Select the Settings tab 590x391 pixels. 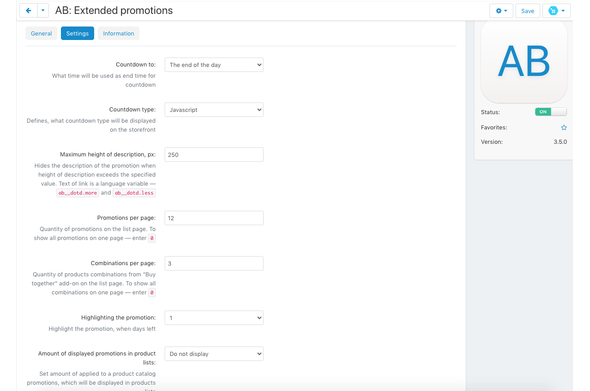pos(78,33)
